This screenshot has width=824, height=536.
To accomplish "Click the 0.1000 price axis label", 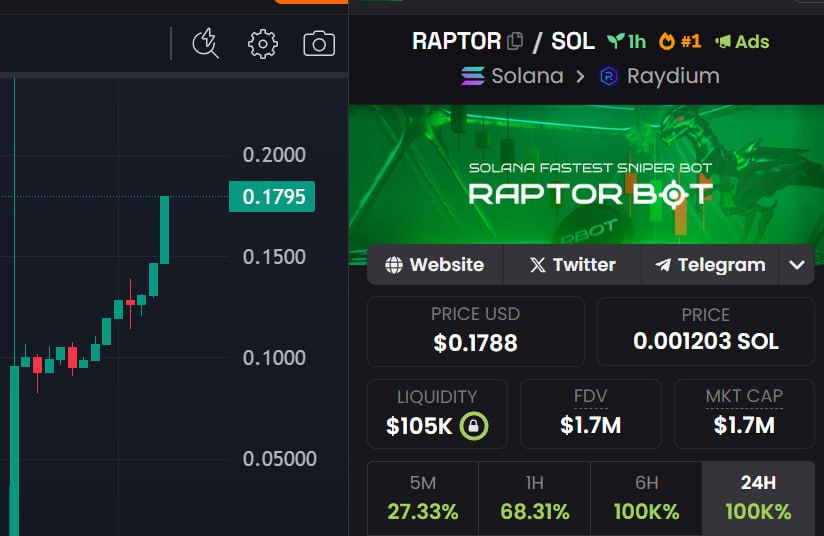I will [x=274, y=358].
